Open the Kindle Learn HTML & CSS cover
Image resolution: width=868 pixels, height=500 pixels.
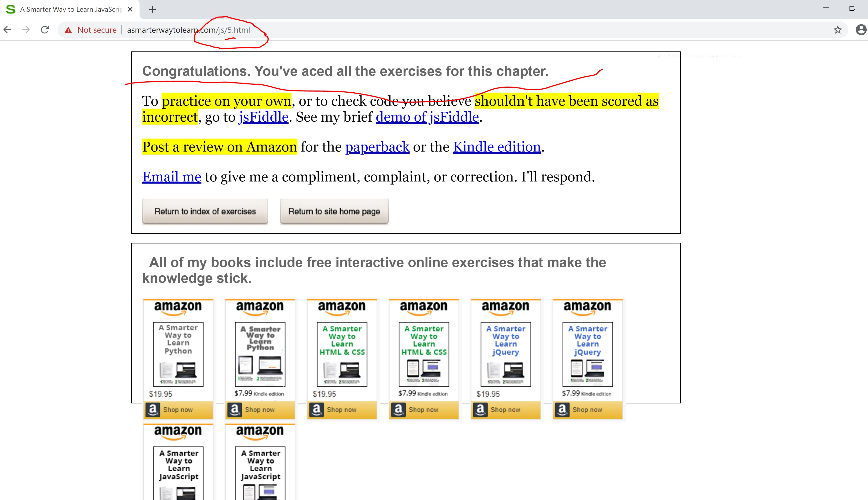coord(424,354)
